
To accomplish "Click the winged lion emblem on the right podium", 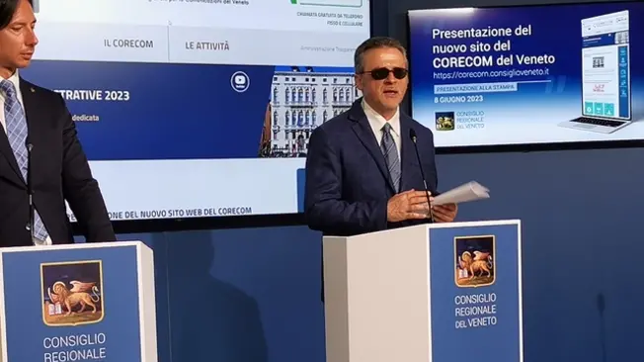I will tap(474, 261).
